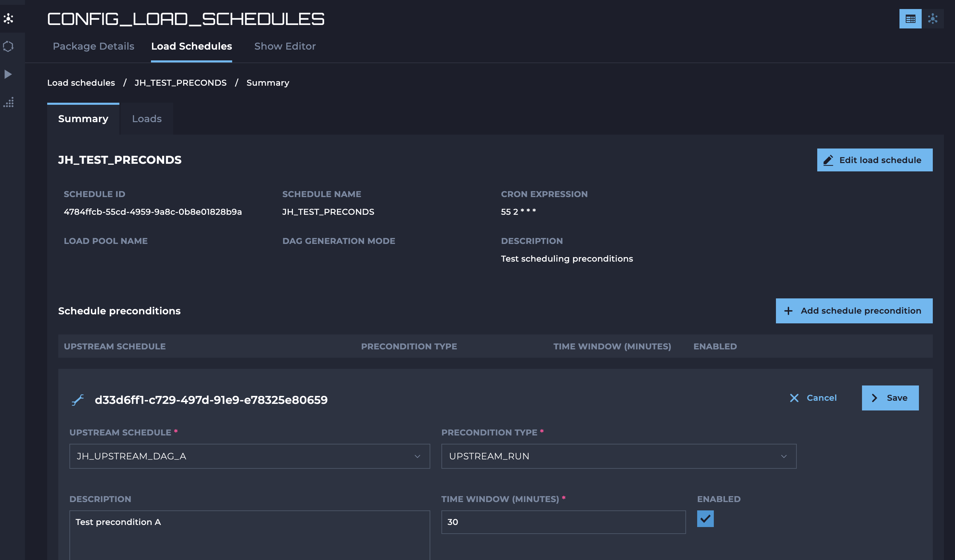Open the dotted chart sidebar icon
Image resolution: width=955 pixels, height=560 pixels.
click(x=8, y=102)
